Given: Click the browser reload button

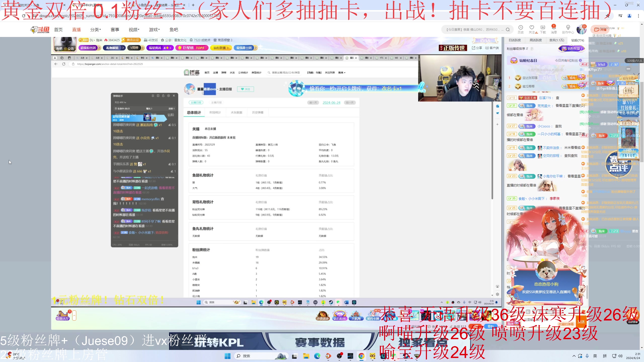Looking at the screenshot, I should coord(24,16).
